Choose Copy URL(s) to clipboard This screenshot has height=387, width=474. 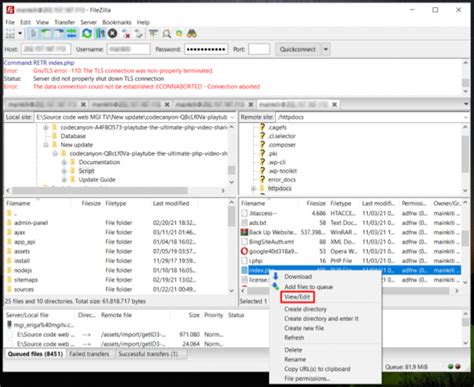tap(317, 369)
